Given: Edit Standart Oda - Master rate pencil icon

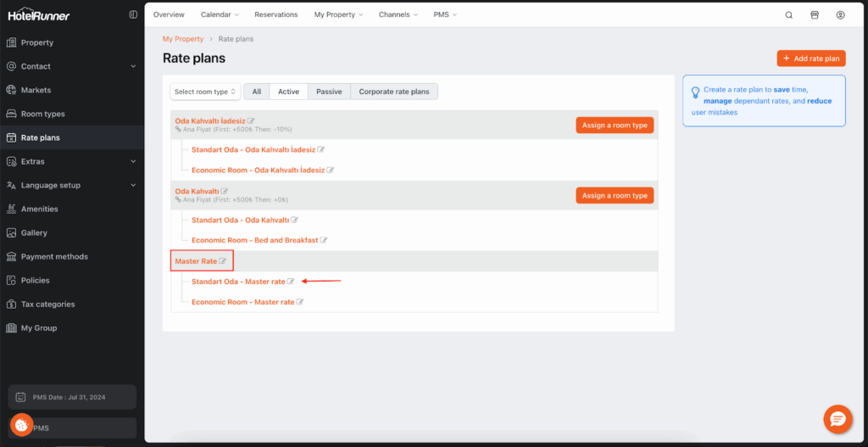Looking at the screenshot, I should pyautogui.click(x=291, y=282).
